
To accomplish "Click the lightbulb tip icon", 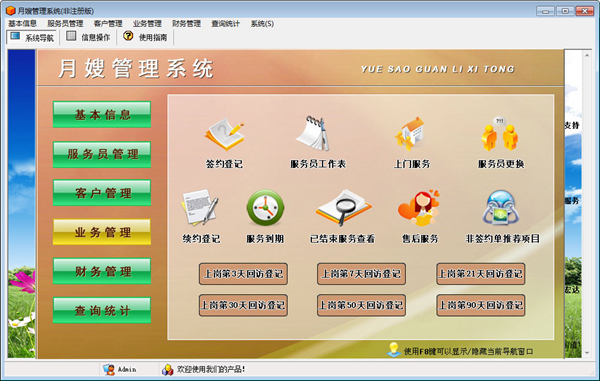I will coord(393,350).
